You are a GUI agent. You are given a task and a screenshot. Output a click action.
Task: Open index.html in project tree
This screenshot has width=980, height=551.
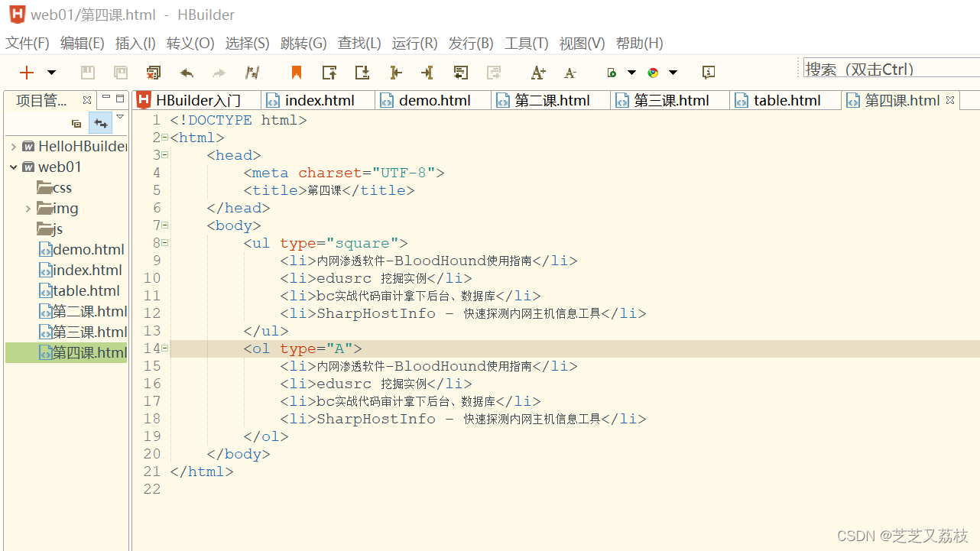pyautogui.click(x=80, y=271)
